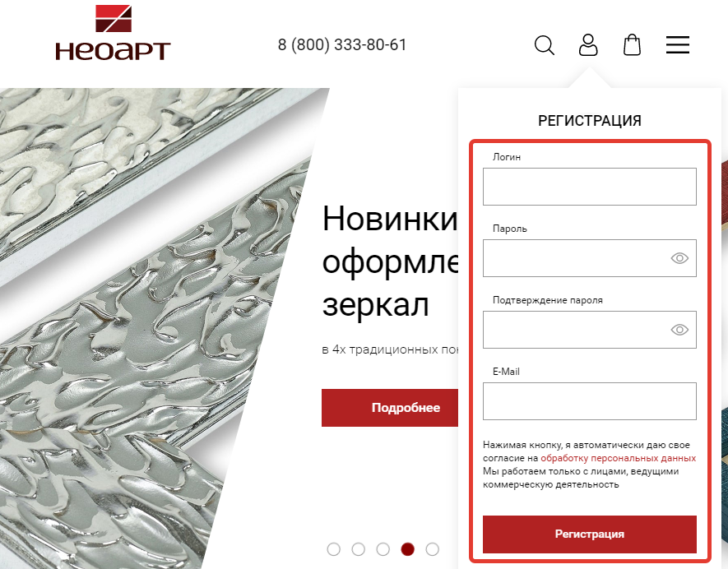Open the search magnifier icon
Viewport: 728px width, 569px height.
[544, 45]
